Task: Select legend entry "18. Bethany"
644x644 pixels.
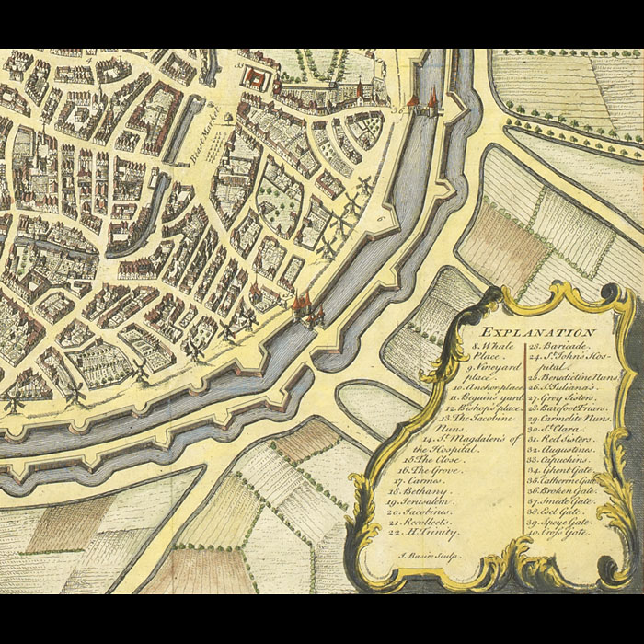Action: [x=420, y=491]
